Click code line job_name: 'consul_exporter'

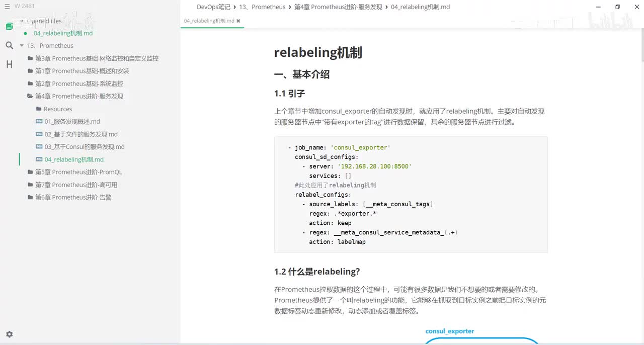coord(339,147)
